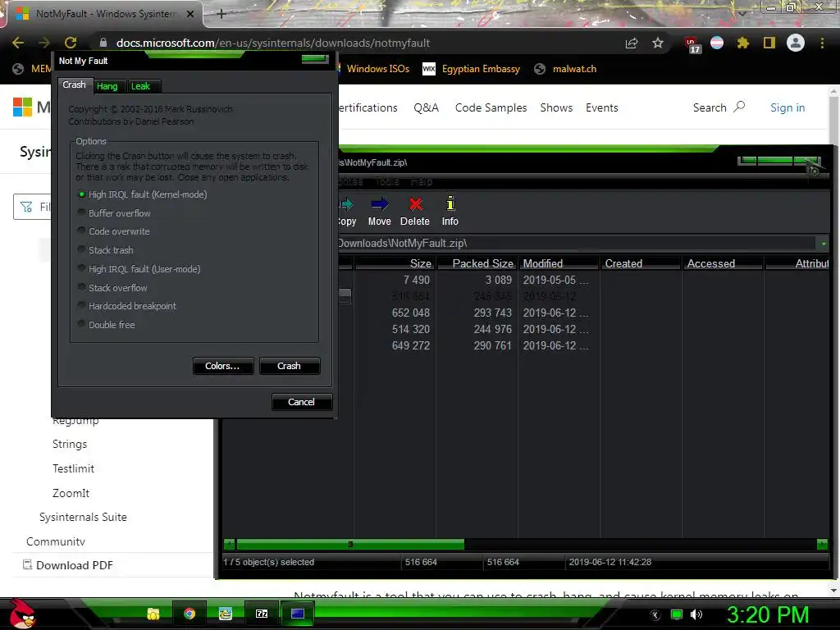The image size is (840, 630).
Task: Click 7-Zip horizontal scrollbar thumb
Action: [x=350, y=545]
